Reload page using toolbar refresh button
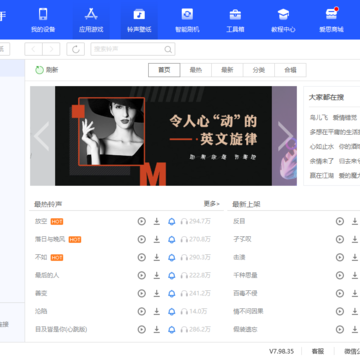360x360 pixels. pyautogui.click(x=76, y=49)
